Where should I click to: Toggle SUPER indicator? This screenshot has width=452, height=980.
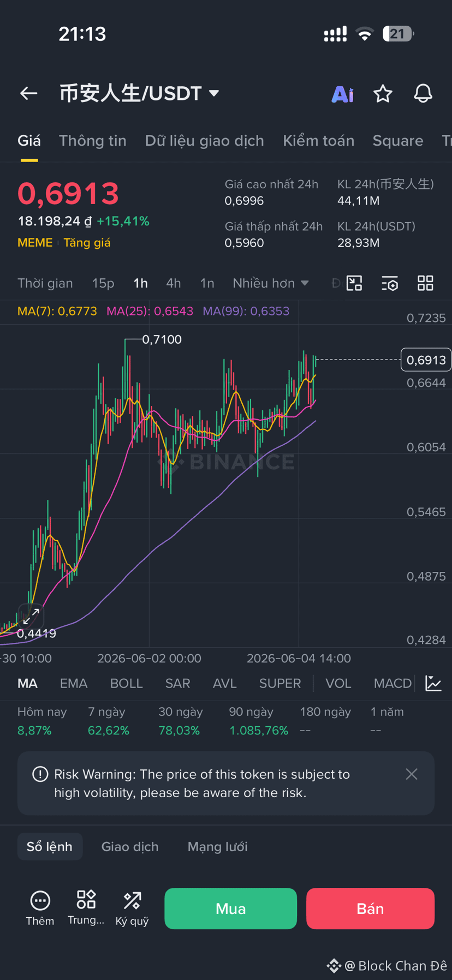pyautogui.click(x=280, y=683)
